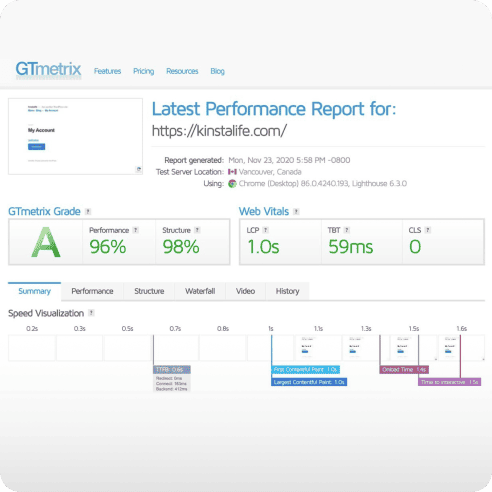The height and width of the screenshot is (492, 492).
Task: Click the TTFB timeline marker
Action: coord(172,370)
